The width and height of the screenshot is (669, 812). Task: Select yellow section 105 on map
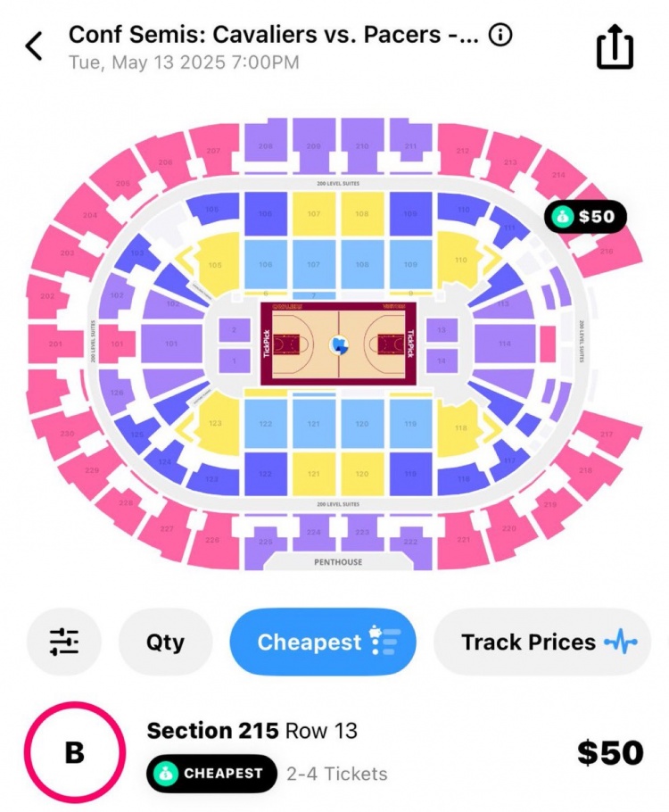(215, 264)
